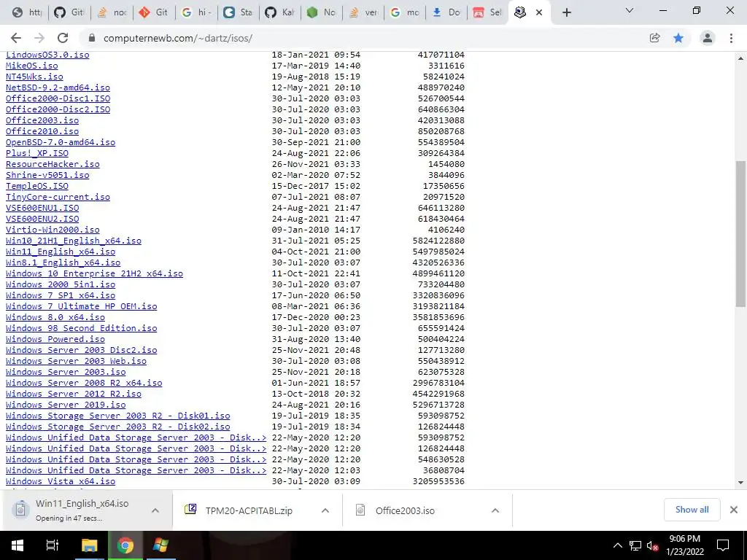
Task: Reload the current page
Action: click(x=63, y=38)
